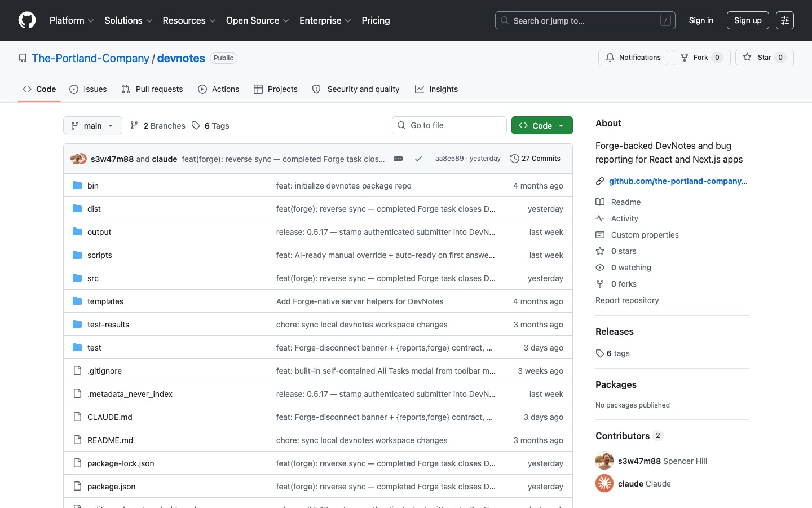Click the dist folder icon
Viewport: 812px width, 508px height.
[77, 208]
